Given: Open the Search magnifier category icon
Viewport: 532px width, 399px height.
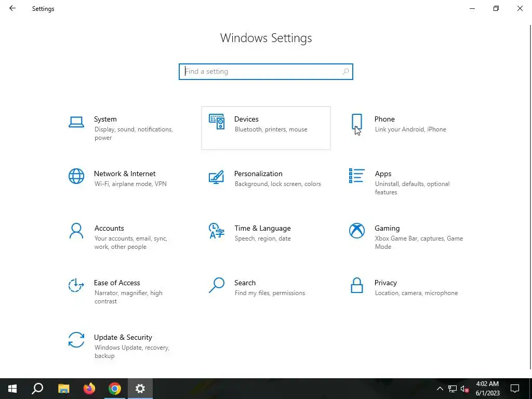Looking at the screenshot, I should [217, 285].
